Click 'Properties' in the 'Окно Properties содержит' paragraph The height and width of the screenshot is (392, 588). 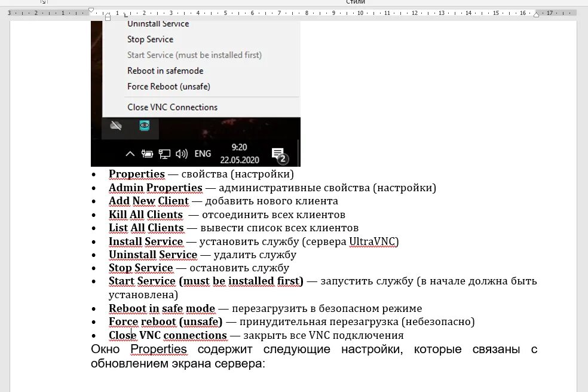tap(158, 349)
